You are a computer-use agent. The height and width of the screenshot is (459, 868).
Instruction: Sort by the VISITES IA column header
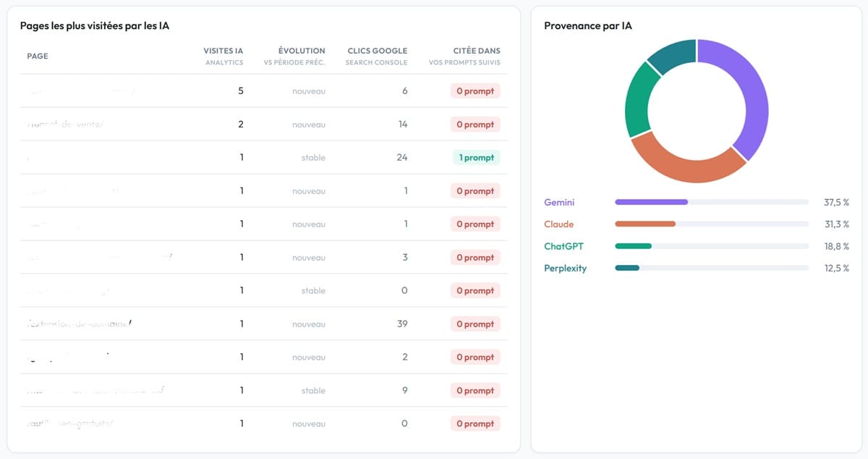coord(224,51)
